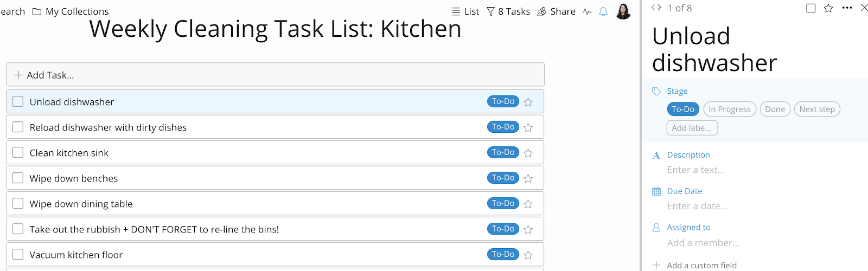This screenshot has width=868, height=271.
Task: Click To-Do tag on Wipe down dining table
Action: (x=503, y=203)
